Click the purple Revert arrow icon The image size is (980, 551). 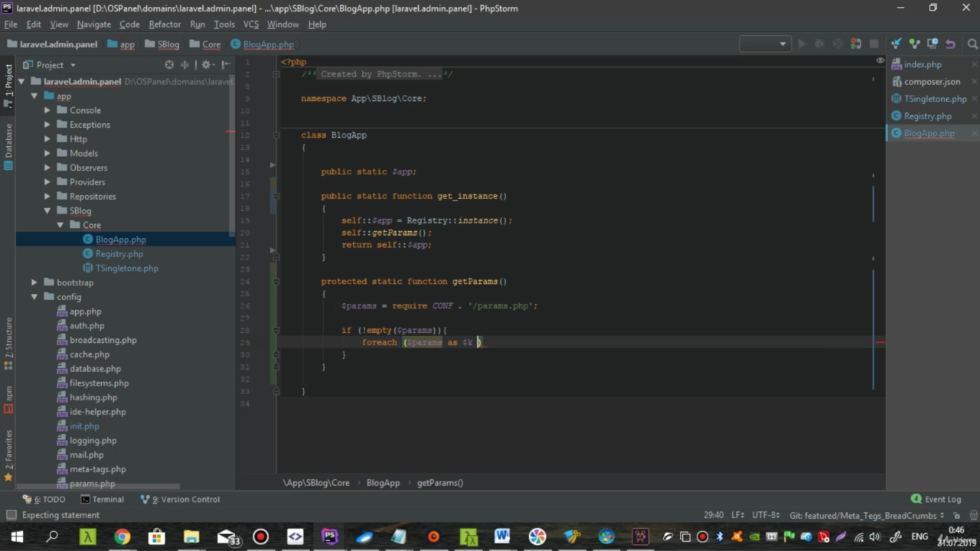[951, 44]
